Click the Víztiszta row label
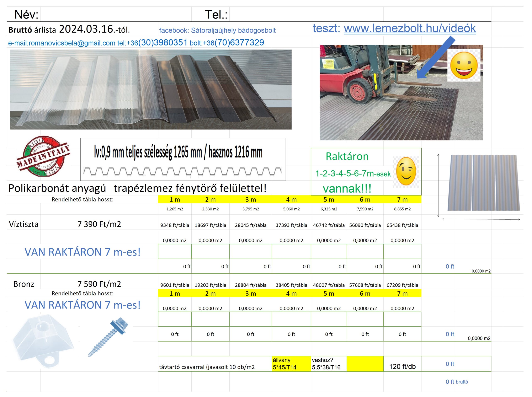 [23, 224]
